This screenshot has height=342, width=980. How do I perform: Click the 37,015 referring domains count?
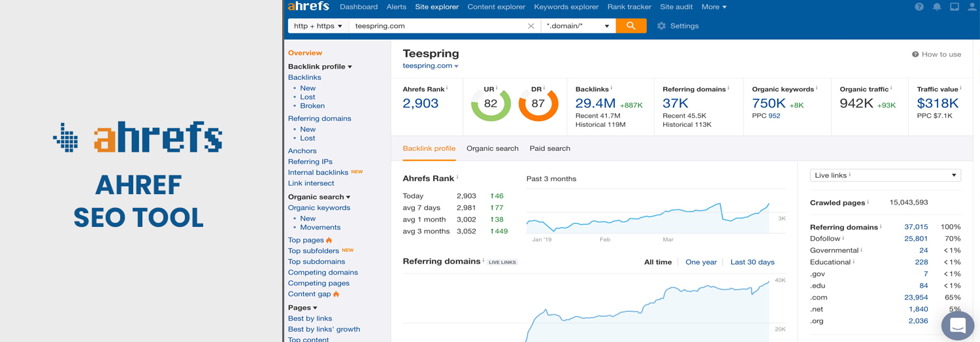pos(916,227)
